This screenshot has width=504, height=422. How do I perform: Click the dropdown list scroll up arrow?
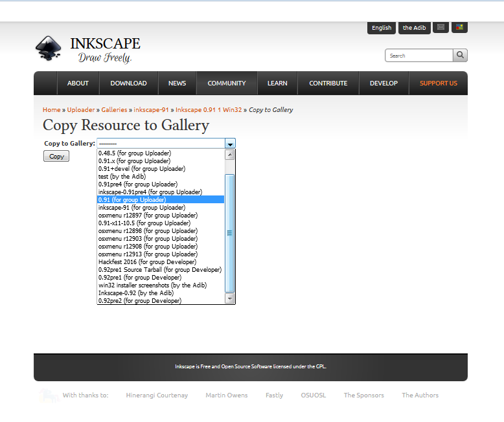(x=230, y=155)
